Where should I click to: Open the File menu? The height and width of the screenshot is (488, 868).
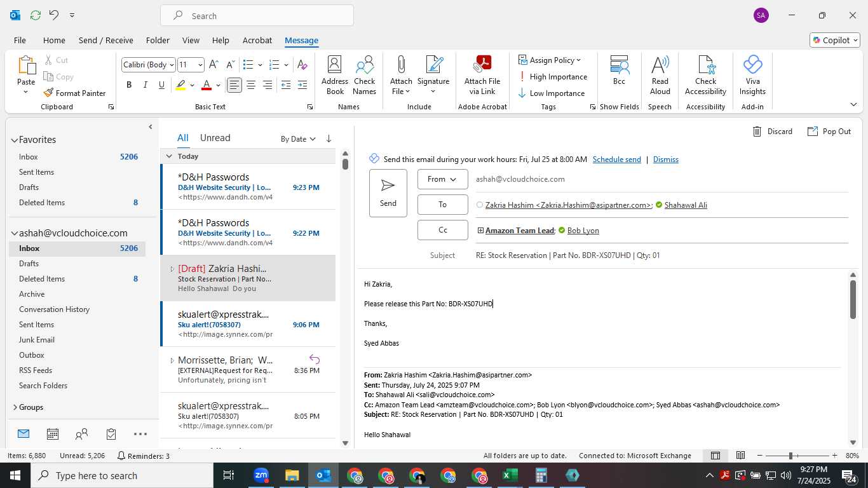tap(20, 40)
